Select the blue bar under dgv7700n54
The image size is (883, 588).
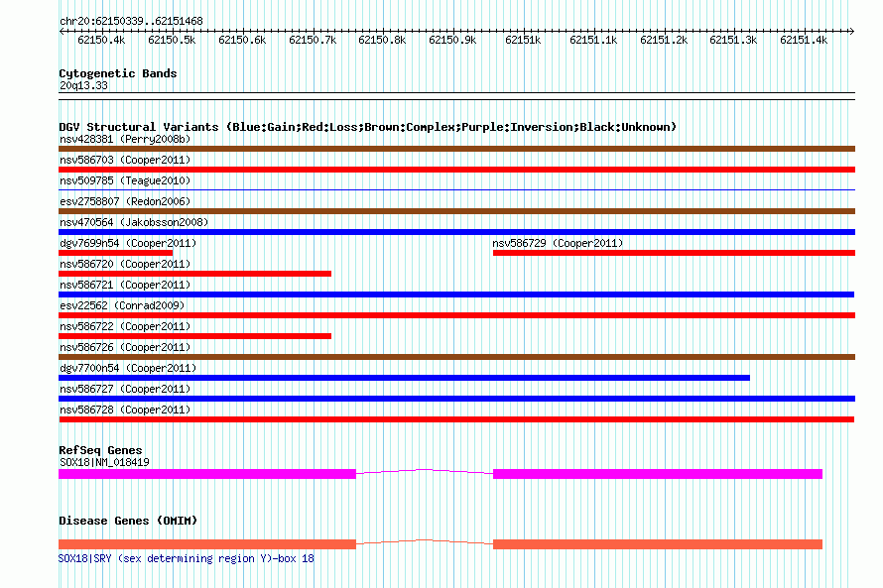coord(405,378)
